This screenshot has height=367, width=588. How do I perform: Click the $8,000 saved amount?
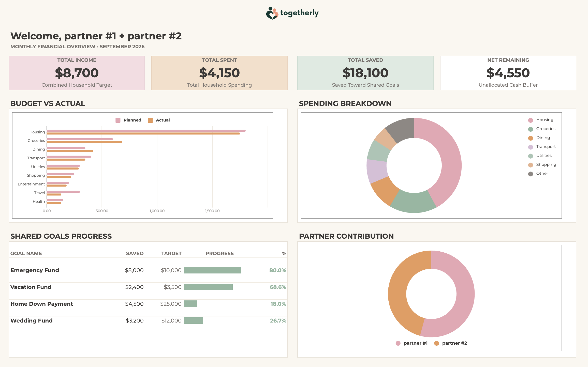pos(134,270)
